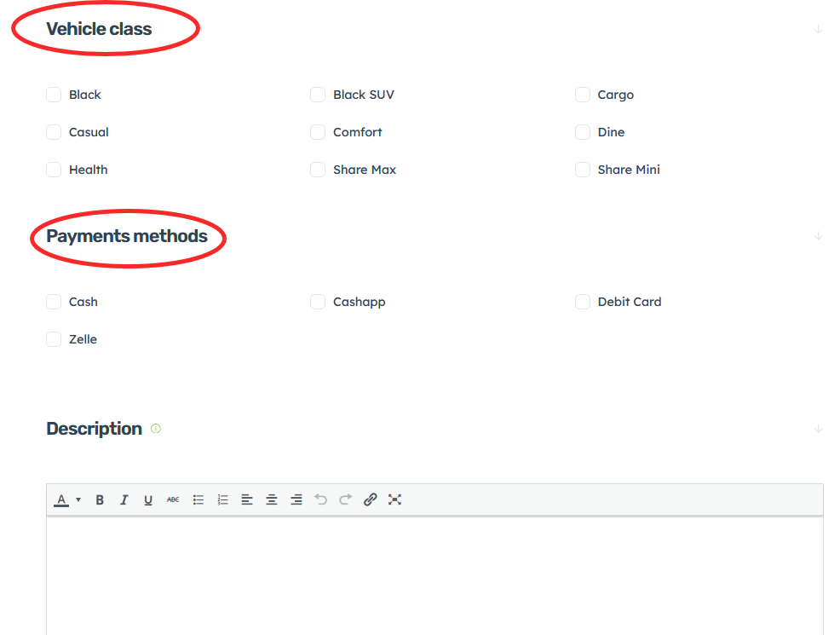
Task: Check the Black SUV vehicle class
Action: [318, 95]
